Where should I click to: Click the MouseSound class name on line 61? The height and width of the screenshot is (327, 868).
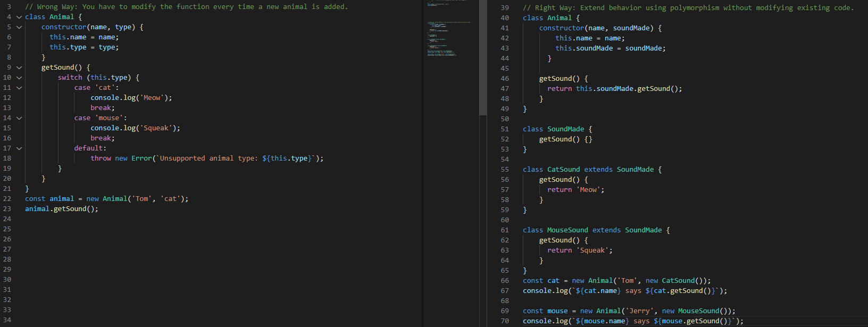click(x=567, y=230)
